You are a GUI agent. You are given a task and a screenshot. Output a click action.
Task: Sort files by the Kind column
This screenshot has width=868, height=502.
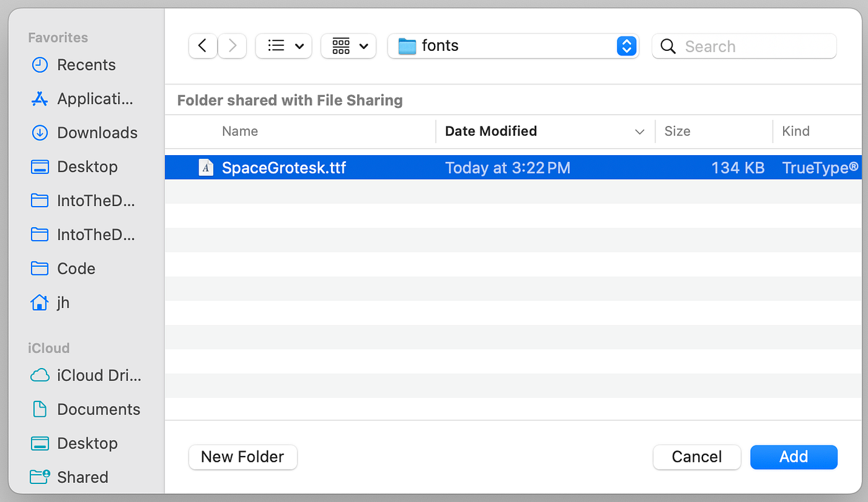click(x=795, y=132)
